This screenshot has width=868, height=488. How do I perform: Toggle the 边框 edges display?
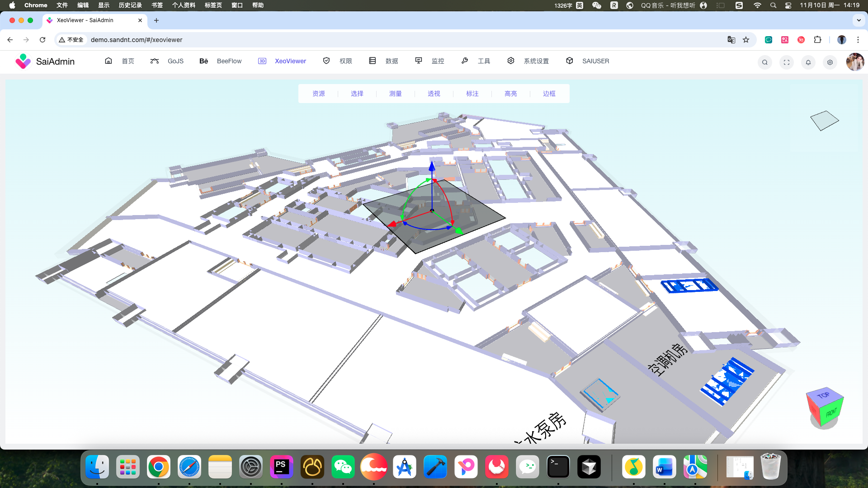[x=549, y=94]
